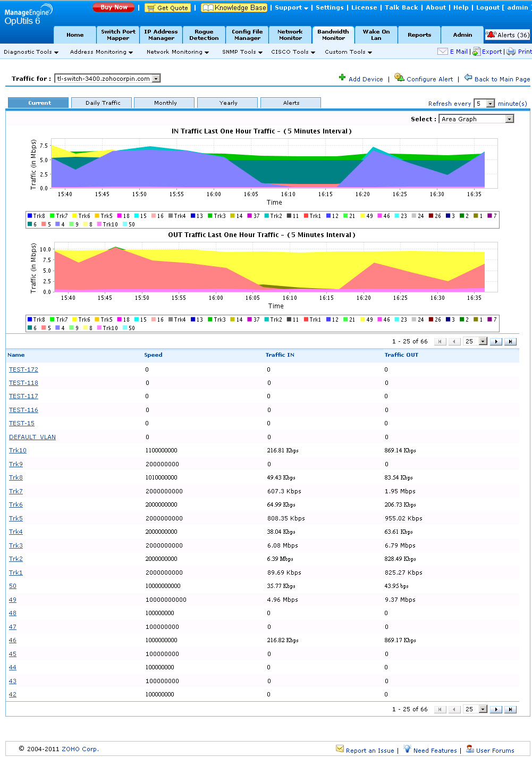Click the Back to Main Page arrow icon
532x757 pixels.
[x=468, y=78]
